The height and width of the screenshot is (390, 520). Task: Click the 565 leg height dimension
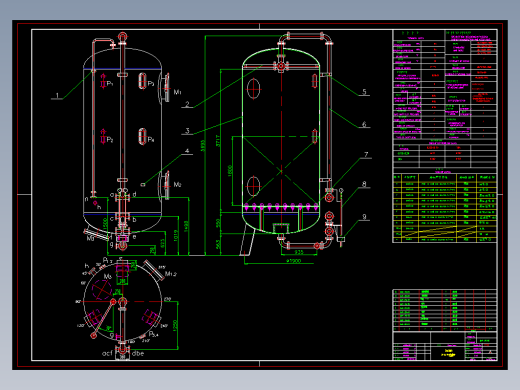point(218,244)
